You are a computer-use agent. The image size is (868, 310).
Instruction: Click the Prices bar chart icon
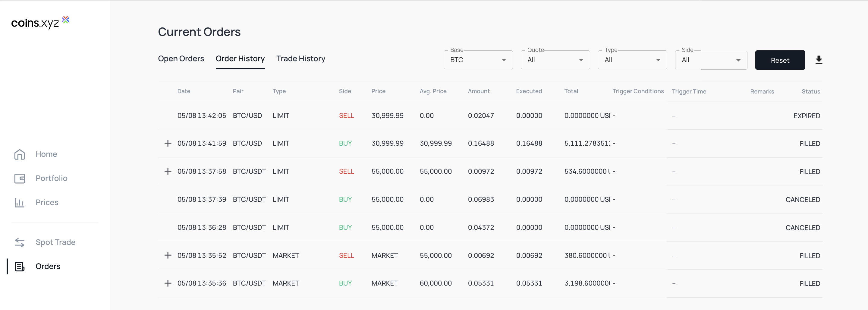(20, 202)
